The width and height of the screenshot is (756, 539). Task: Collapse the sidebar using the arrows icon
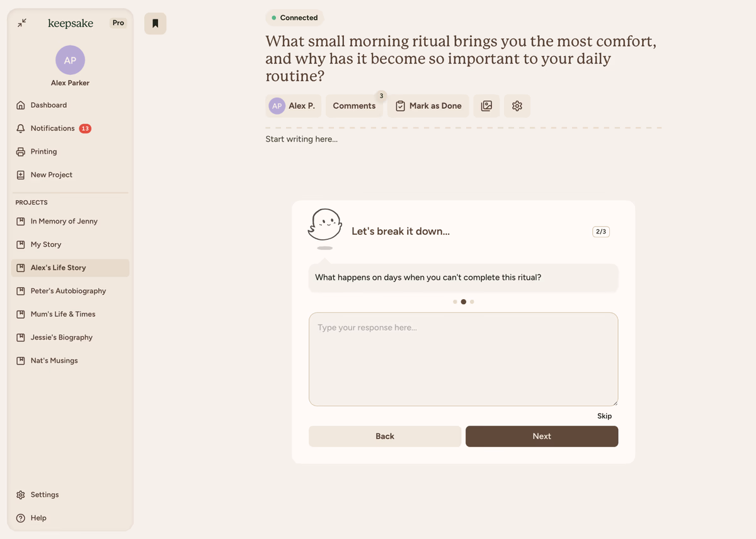point(22,23)
